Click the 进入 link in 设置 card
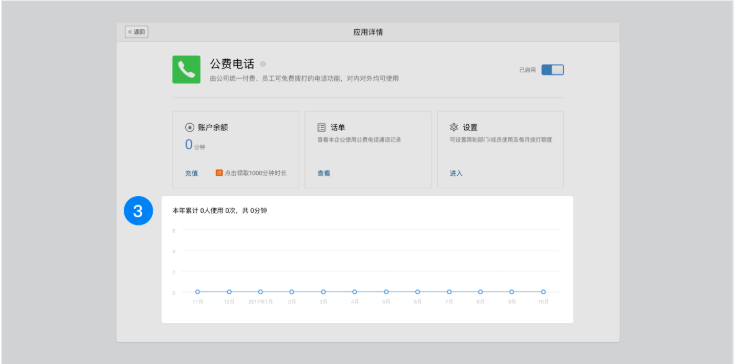735x364 pixels. pyautogui.click(x=456, y=173)
